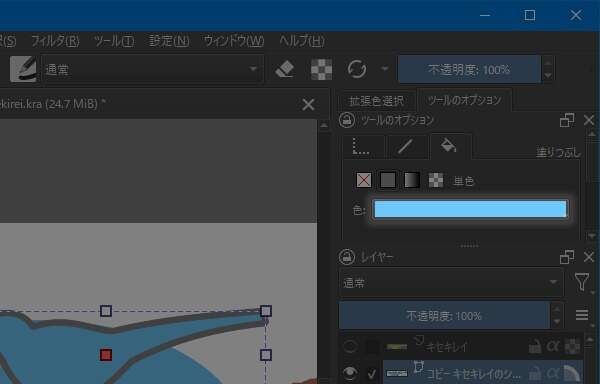
Task: Click the tool options scrollbar down arrow
Action: tap(592, 236)
